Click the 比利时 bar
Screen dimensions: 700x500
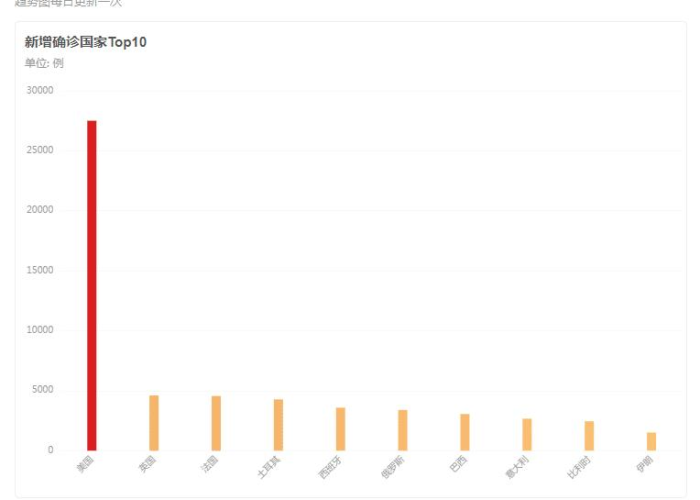click(589, 436)
